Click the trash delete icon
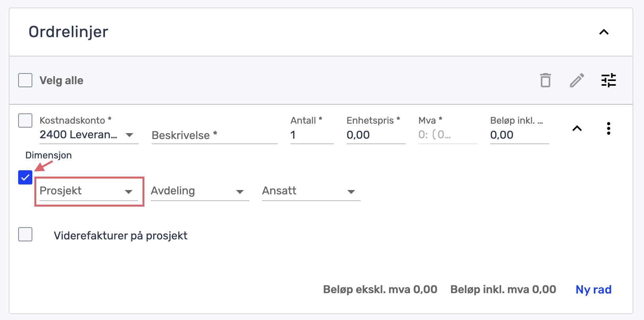 pos(545,80)
